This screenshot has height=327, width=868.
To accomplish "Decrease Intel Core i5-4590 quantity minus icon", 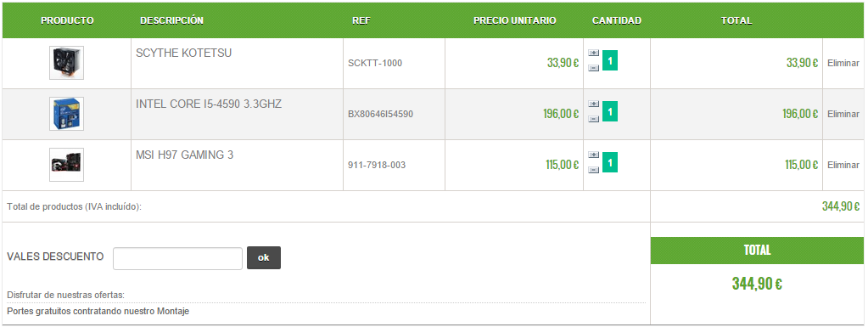I will (593, 119).
